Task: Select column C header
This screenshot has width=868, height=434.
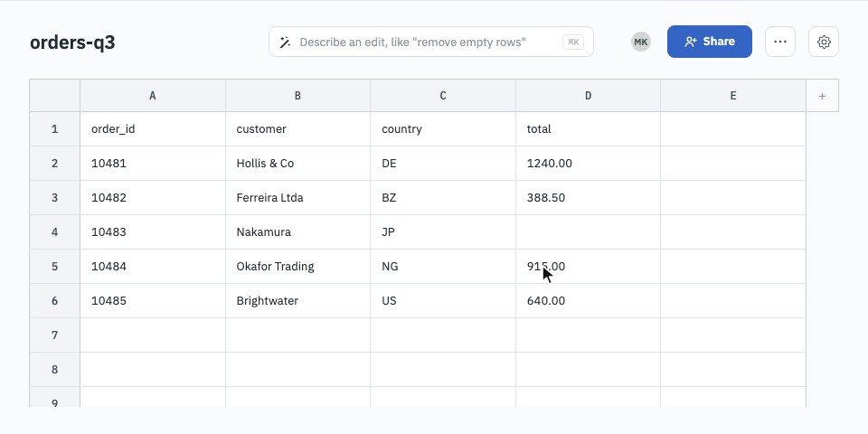Action: pos(443,96)
